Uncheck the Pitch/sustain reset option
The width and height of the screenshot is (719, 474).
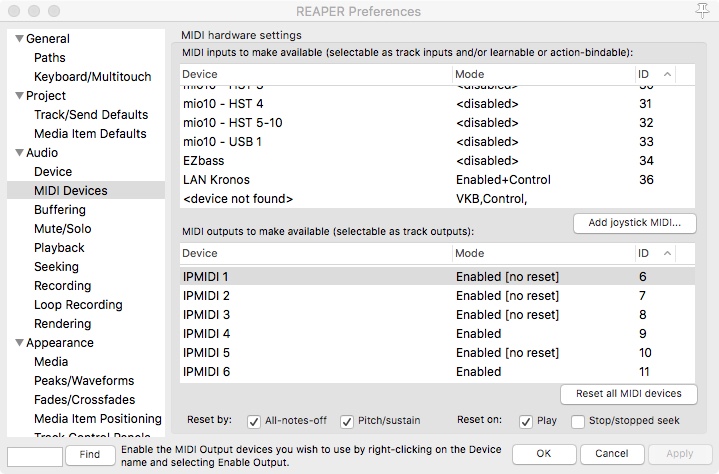tap(347, 421)
